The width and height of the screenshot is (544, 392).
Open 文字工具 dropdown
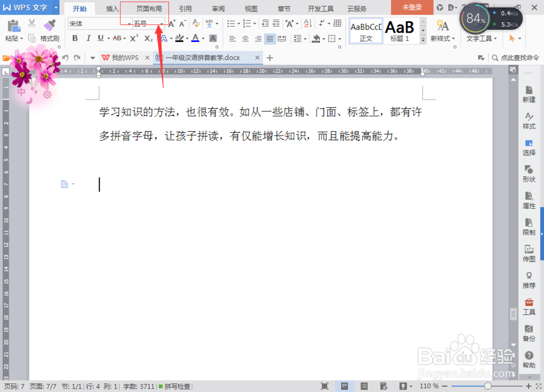coord(481,39)
